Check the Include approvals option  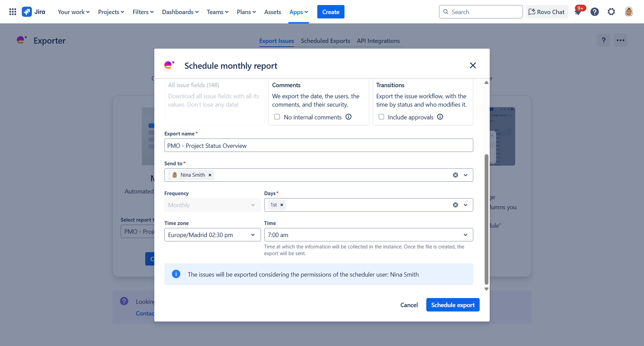pos(381,117)
